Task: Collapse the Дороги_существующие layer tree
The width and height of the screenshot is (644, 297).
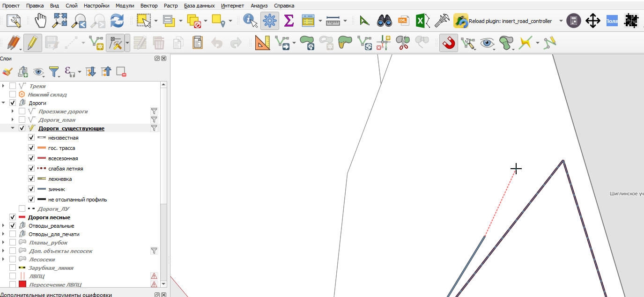Action: (13, 128)
